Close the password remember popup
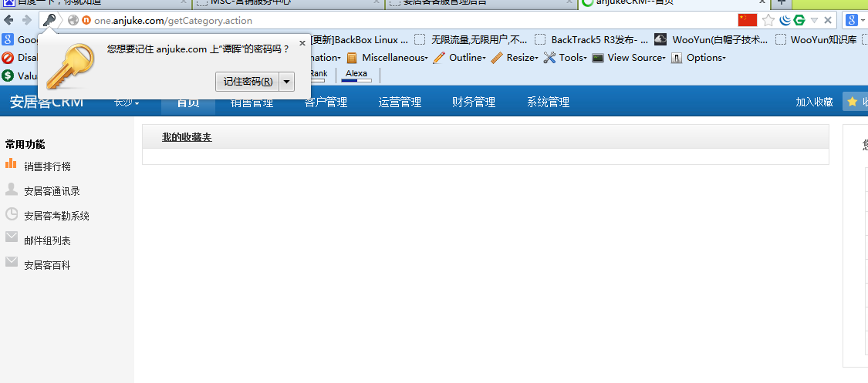 tap(302, 42)
